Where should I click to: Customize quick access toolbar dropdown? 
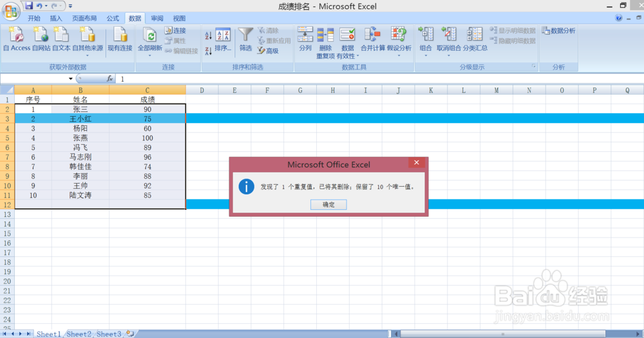click(x=70, y=6)
